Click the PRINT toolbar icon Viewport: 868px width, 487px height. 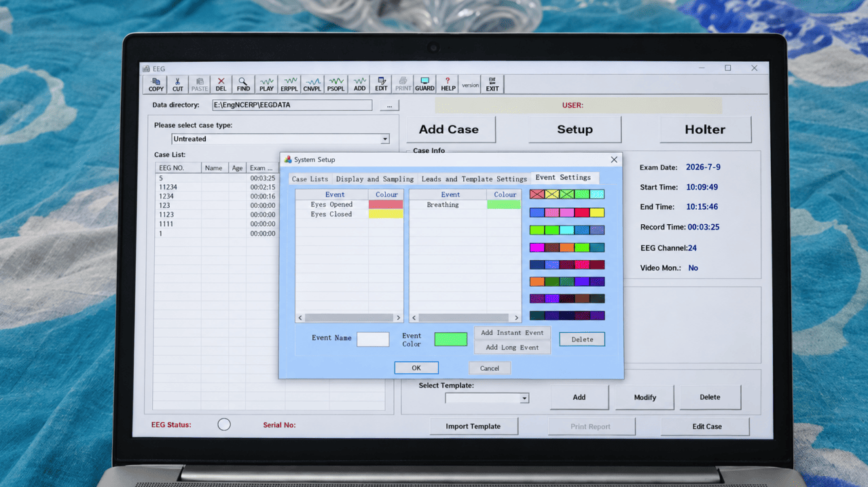coord(403,84)
